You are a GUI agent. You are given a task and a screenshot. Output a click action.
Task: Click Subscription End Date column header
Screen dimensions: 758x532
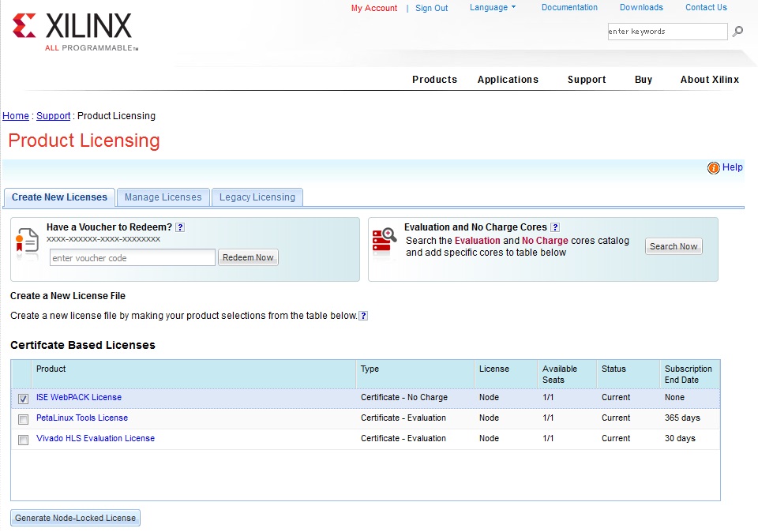point(690,374)
